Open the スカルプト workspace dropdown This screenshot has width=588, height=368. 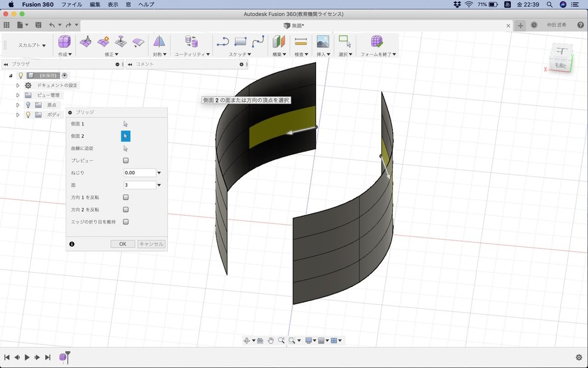[x=32, y=45]
